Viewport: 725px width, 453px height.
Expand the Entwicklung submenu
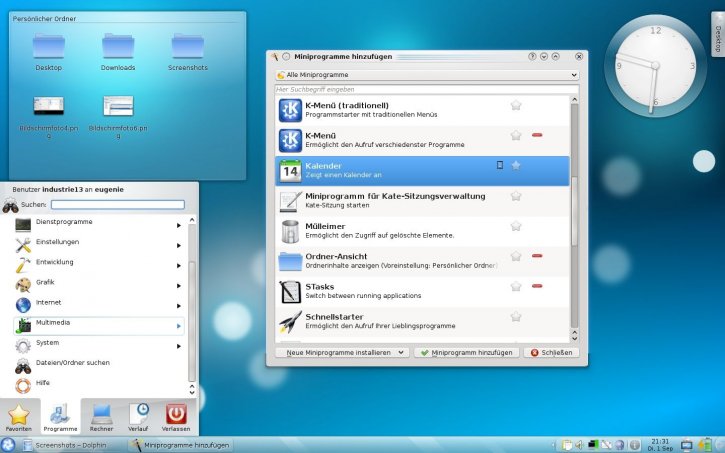click(178, 266)
